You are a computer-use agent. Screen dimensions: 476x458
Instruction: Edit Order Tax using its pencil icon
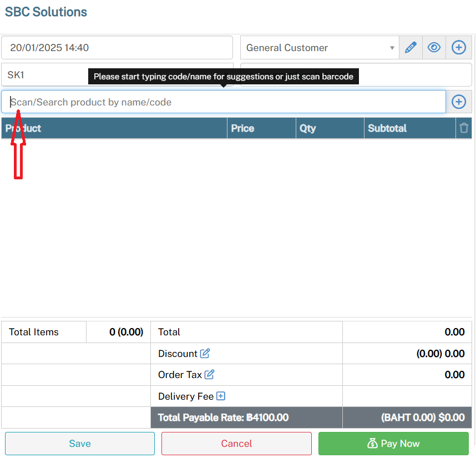click(209, 375)
